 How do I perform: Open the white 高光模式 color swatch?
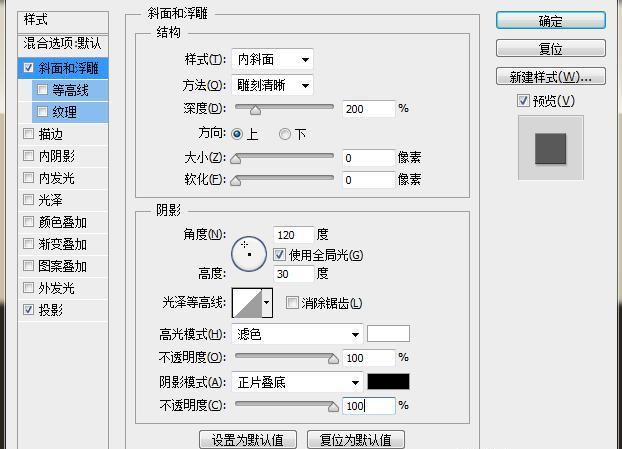388,334
